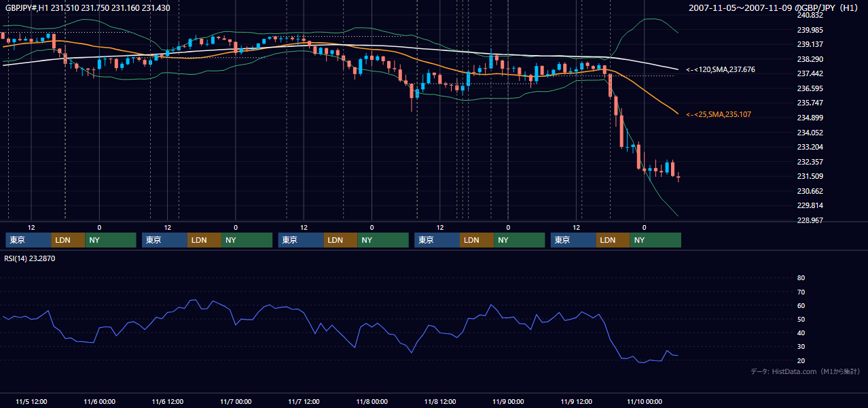The width and height of the screenshot is (868, 408).
Task: Click price axis value 238.290
Action: (810, 59)
